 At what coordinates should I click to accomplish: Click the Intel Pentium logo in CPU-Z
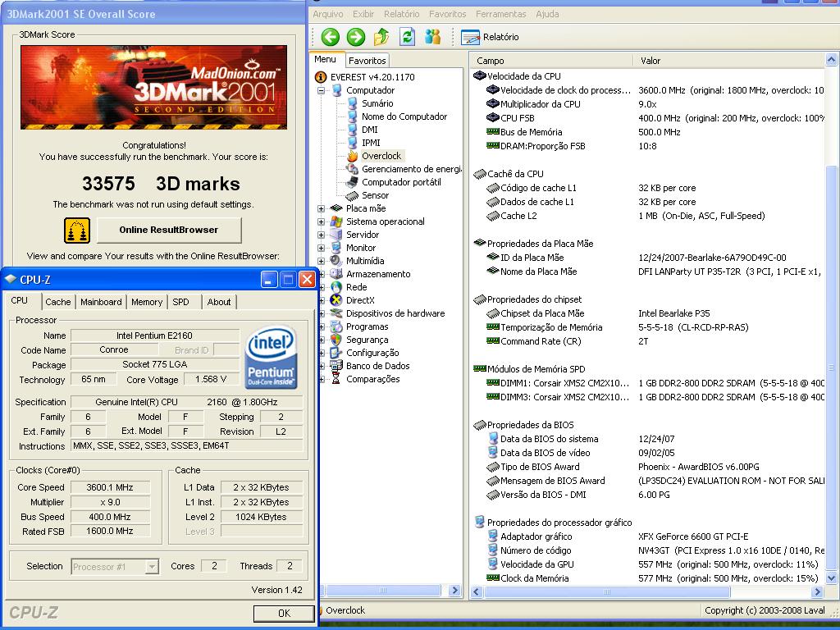271,358
